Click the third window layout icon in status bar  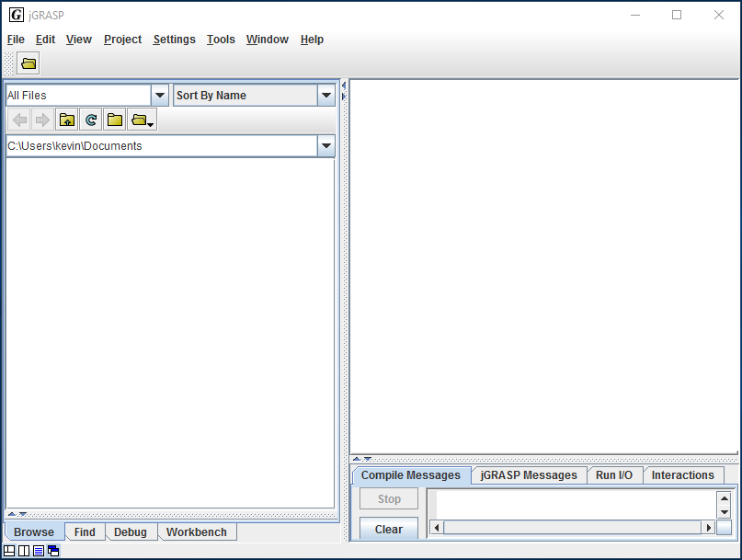(x=39, y=551)
